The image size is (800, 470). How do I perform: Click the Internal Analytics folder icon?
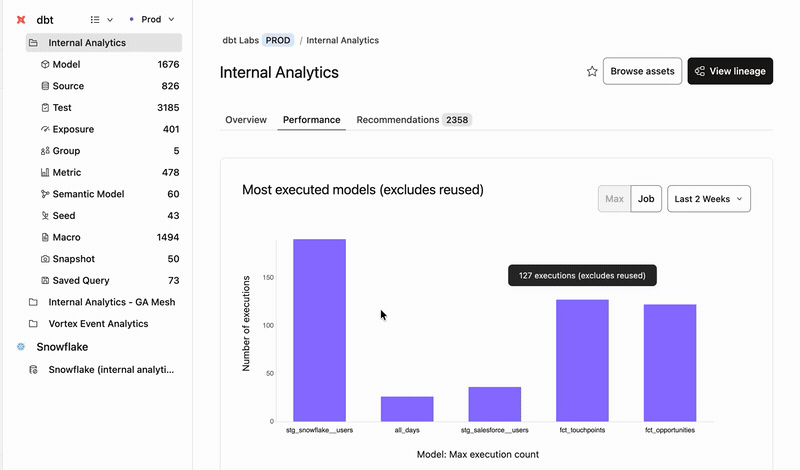33,43
